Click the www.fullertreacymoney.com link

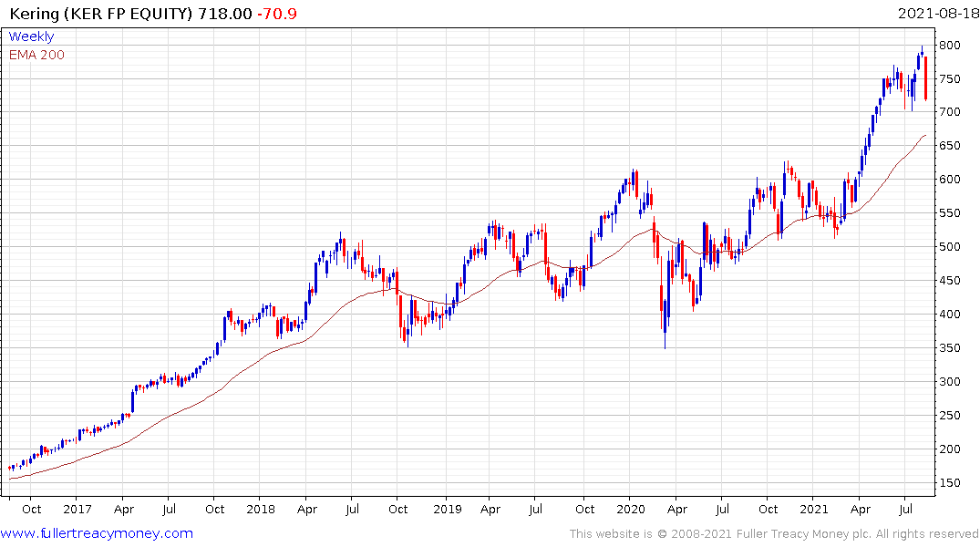pos(97,533)
